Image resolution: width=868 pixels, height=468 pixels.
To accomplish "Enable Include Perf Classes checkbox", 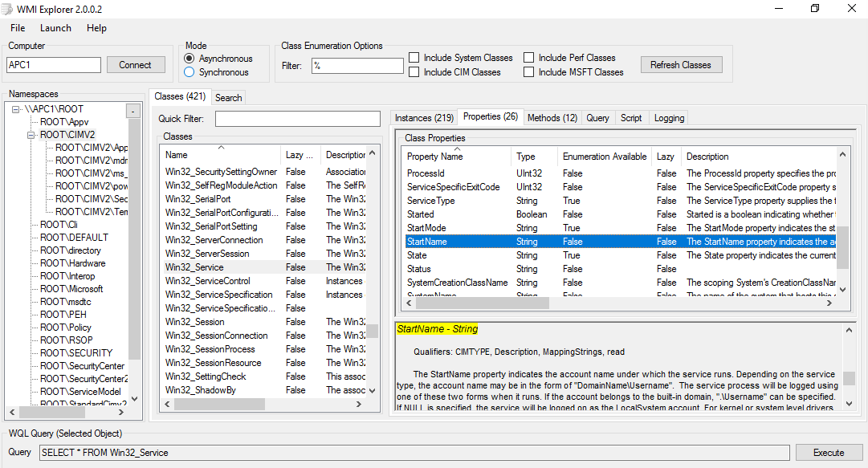I will click(528, 58).
